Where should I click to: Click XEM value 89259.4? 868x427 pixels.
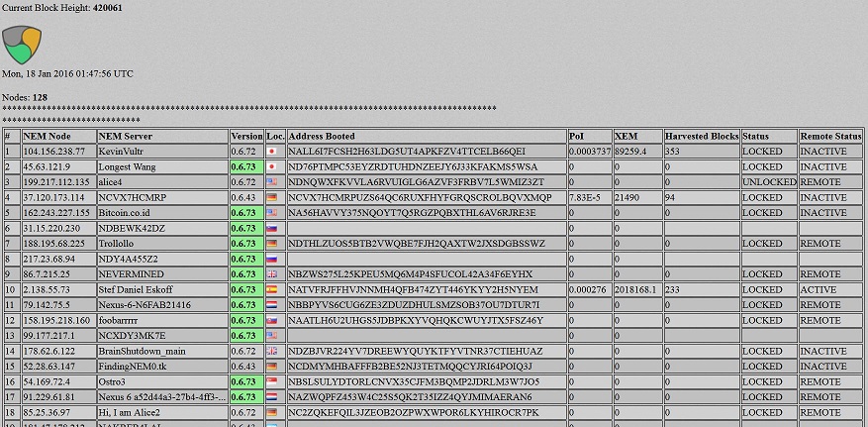click(x=630, y=152)
